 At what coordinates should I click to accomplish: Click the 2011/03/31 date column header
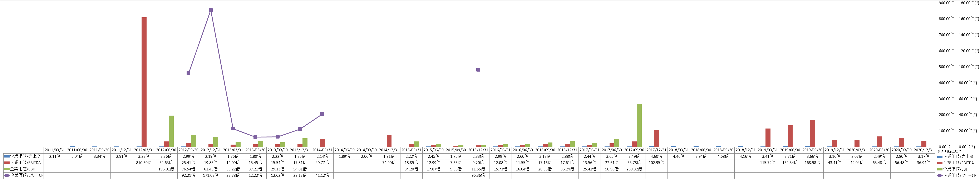pos(55,150)
